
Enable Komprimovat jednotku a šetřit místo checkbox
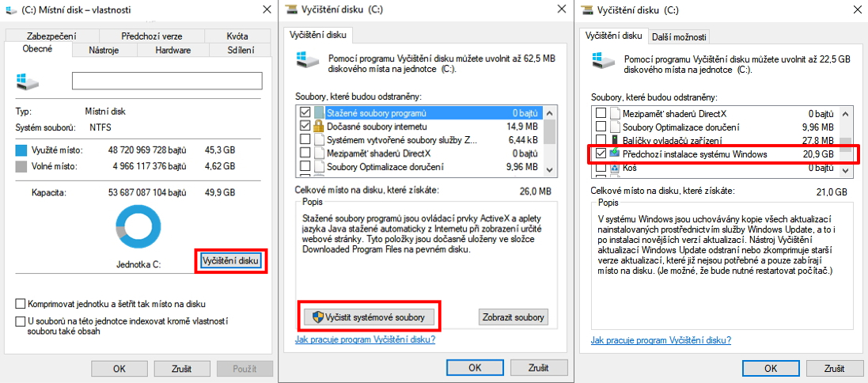(x=20, y=304)
